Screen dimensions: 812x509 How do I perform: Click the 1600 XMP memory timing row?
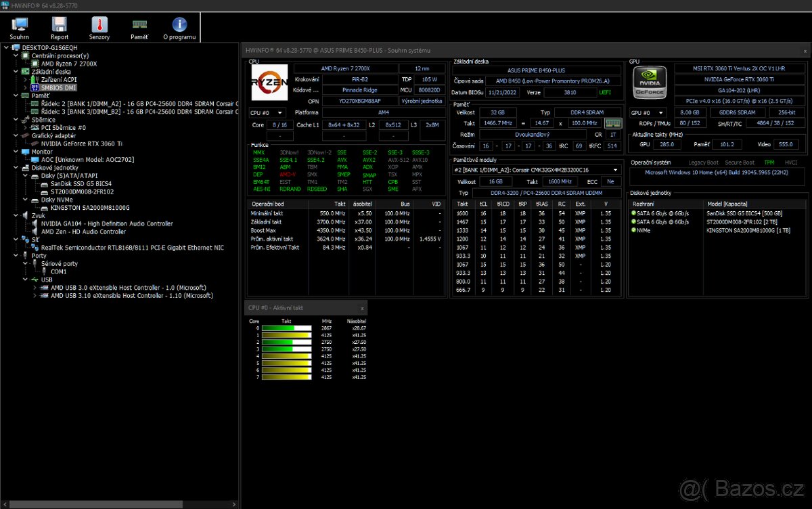537,213
